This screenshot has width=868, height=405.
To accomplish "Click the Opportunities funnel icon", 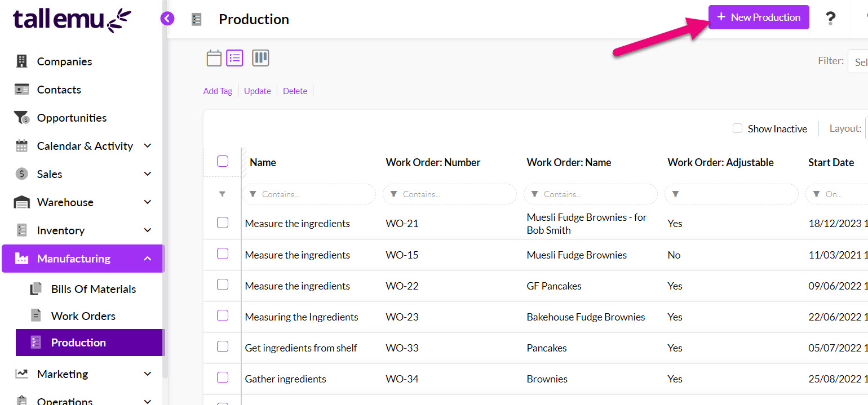I will point(21,118).
